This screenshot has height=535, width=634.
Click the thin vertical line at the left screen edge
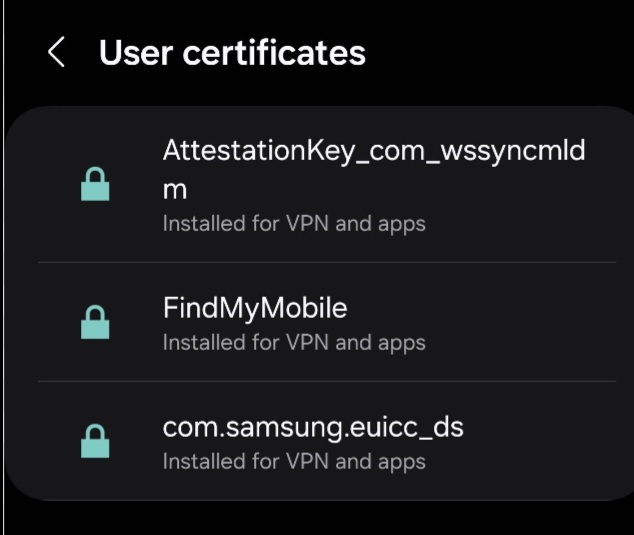[x=4, y=267]
